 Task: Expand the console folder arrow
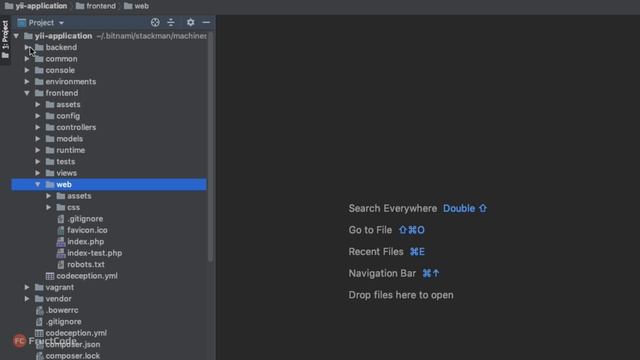coord(27,70)
